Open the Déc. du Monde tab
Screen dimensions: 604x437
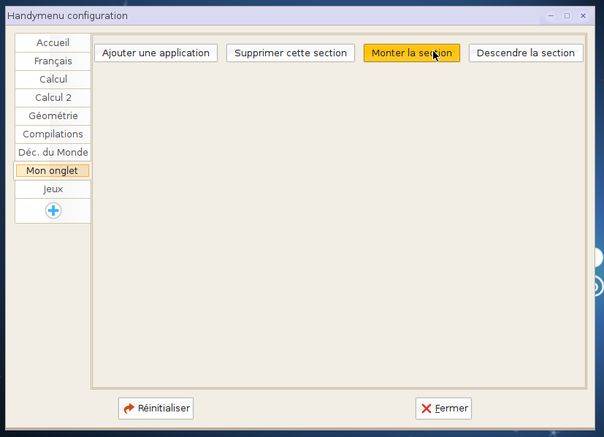coord(53,152)
